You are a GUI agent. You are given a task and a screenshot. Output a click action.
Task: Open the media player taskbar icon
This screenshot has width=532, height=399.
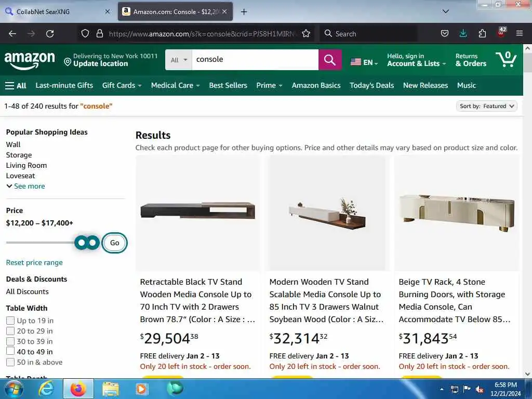[141, 389]
